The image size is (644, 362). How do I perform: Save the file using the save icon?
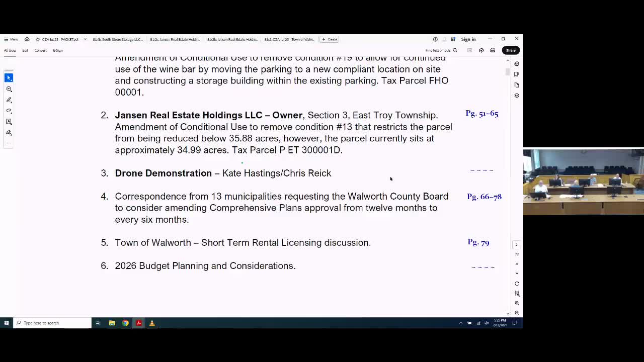click(469, 50)
